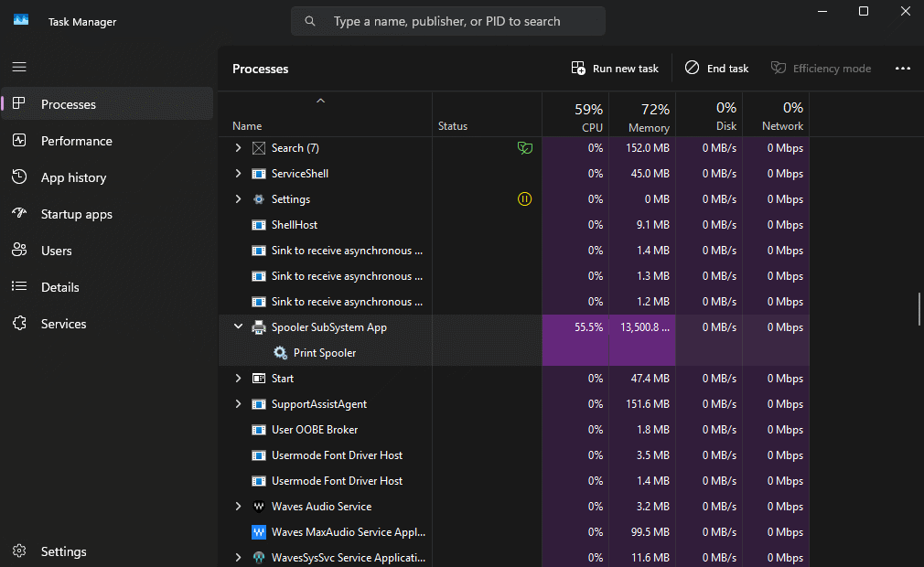This screenshot has height=567, width=924.
Task: Open the Services page
Action: (x=63, y=324)
